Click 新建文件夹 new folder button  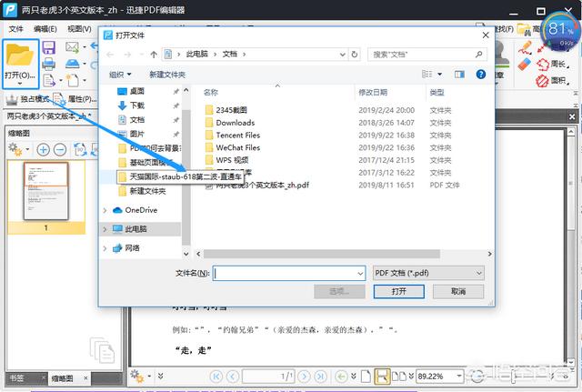point(167,75)
